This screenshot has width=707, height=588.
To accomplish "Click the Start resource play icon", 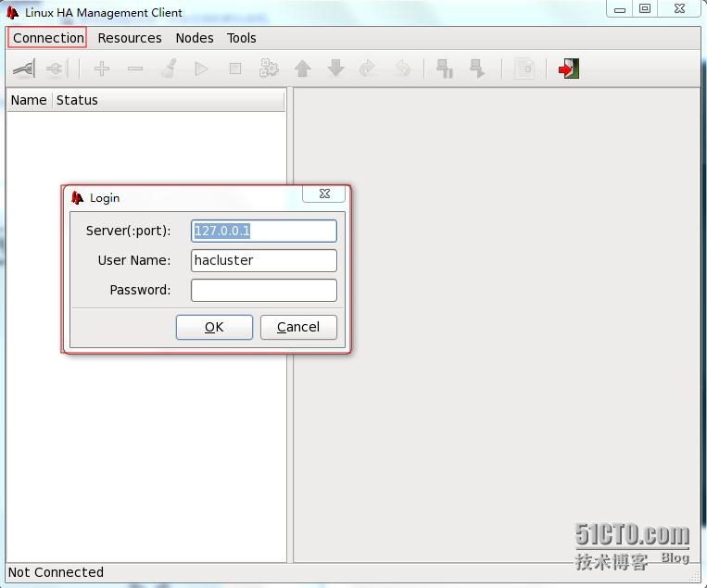I will (x=201, y=69).
